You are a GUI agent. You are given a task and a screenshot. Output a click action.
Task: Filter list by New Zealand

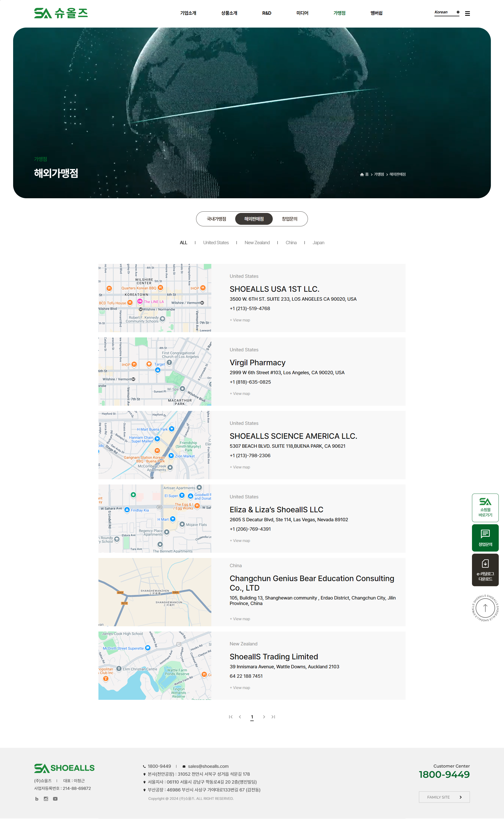point(257,243)
